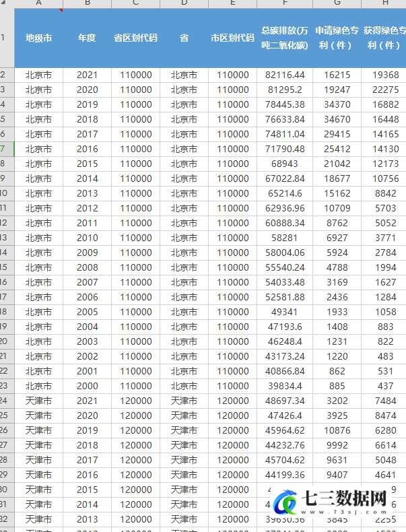This screenshot has width=406, height=532.
Task: Select granted patents cell 19368
Action: point(384,75)
